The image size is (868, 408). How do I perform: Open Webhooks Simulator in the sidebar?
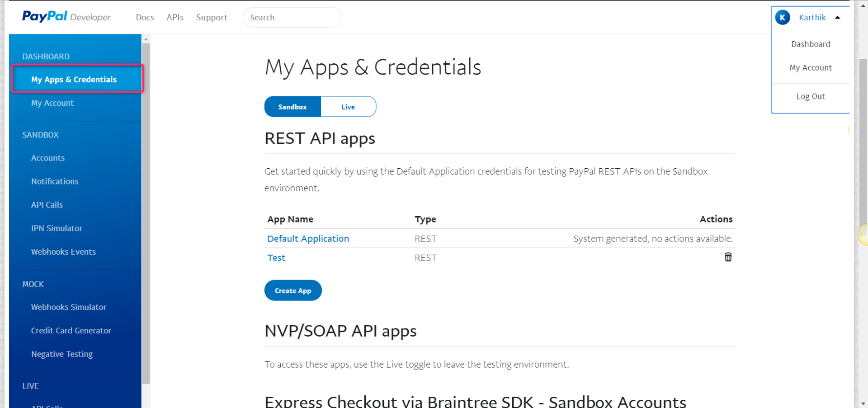coord(69,307)
